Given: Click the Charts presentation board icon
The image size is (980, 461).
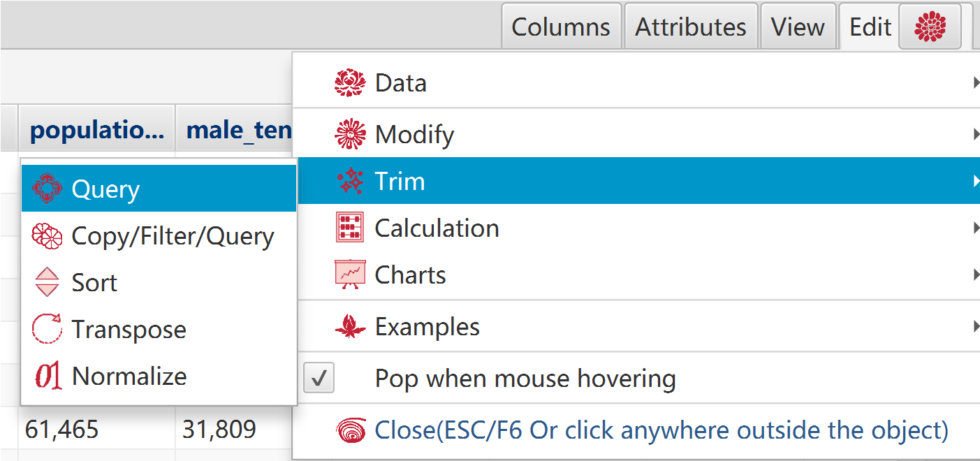Looking at the screenshot, I should pos(350,275).
